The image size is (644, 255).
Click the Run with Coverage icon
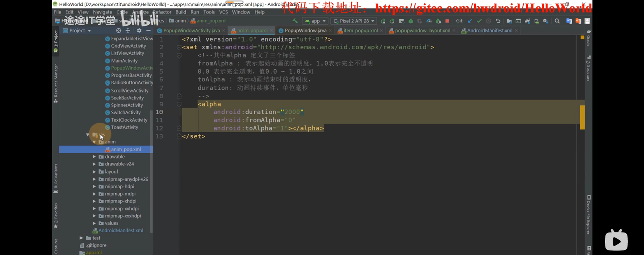pos(420,21)
